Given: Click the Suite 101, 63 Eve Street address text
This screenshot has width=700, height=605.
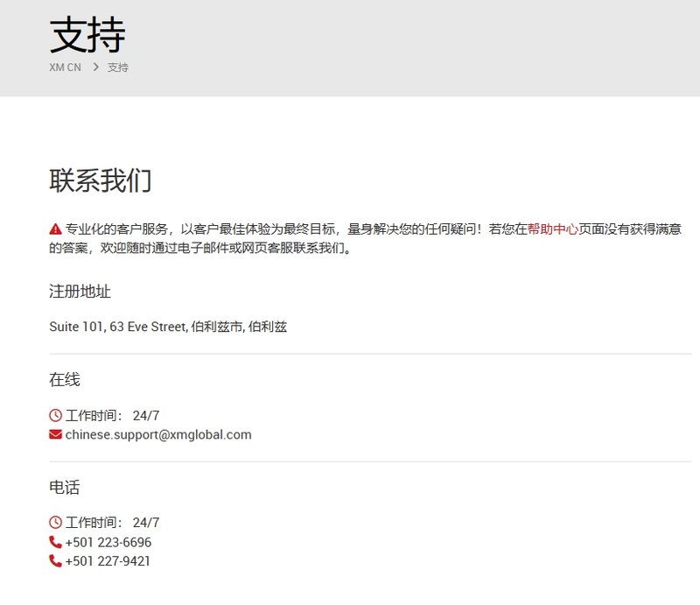Looking at the screenshot, I should pos(171,327).
